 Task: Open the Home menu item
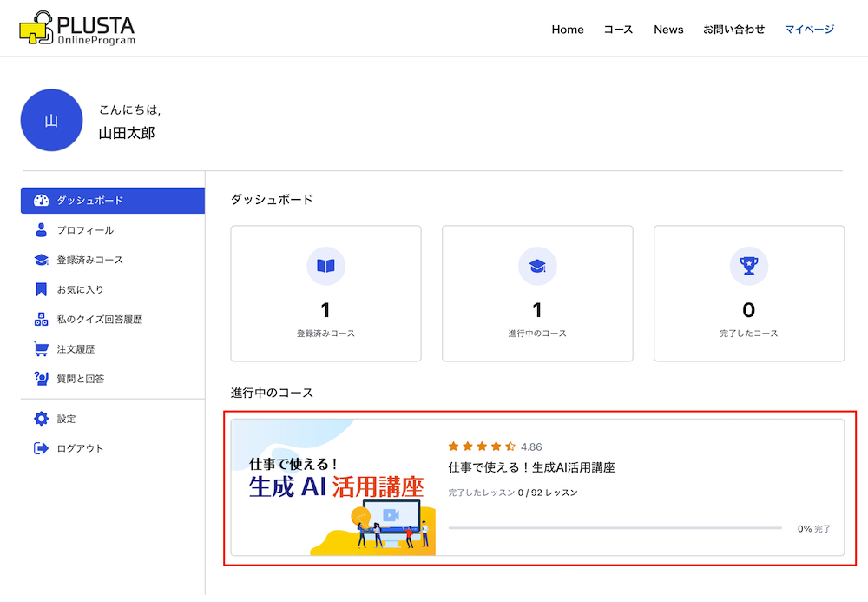pos(568,30)
